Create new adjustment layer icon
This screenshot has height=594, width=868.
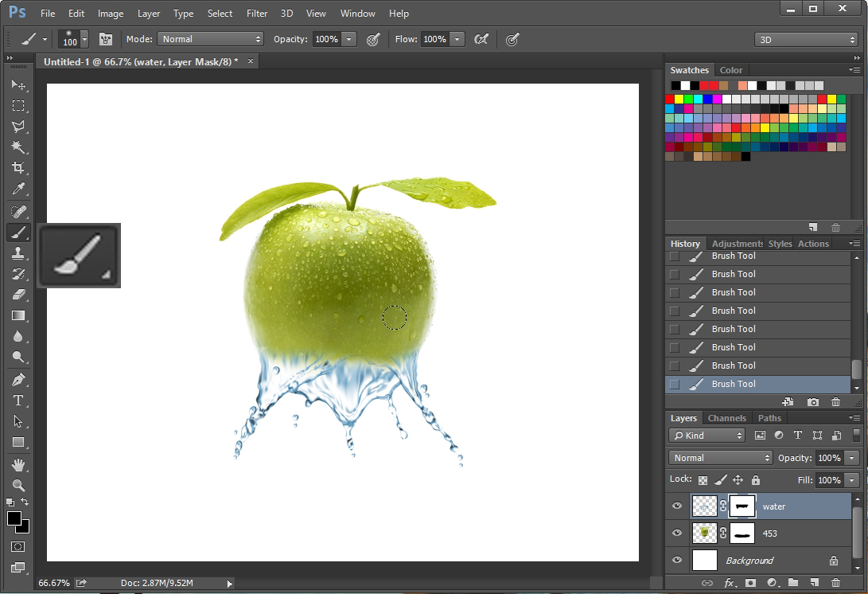pos(772,582)
